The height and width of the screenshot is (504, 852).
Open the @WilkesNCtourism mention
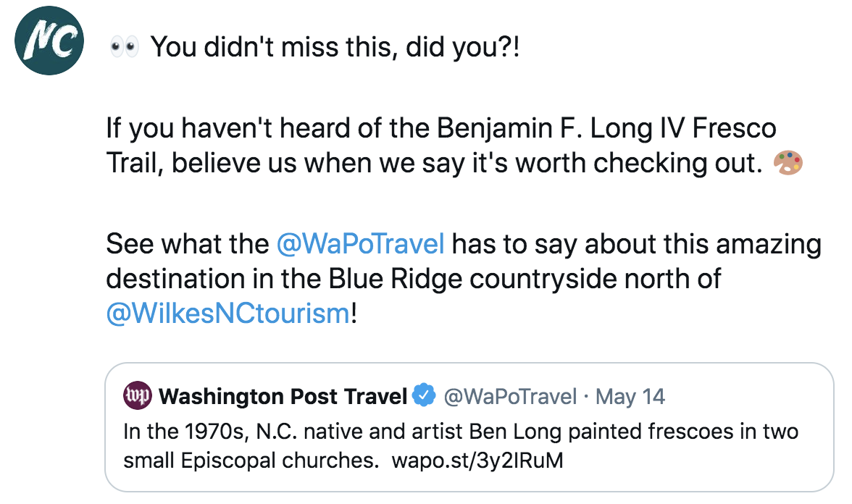pos(227,314)
